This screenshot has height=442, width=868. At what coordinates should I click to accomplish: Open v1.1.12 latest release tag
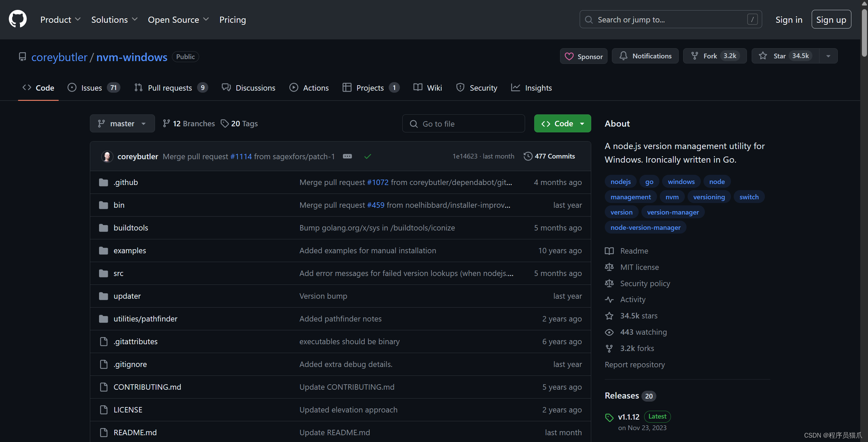(x=629, y=417)
